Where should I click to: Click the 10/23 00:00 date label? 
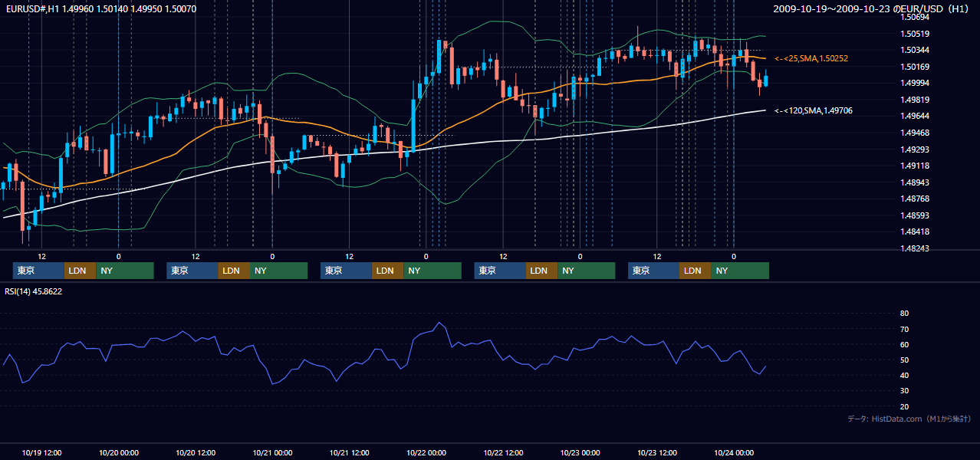(580, 452)
